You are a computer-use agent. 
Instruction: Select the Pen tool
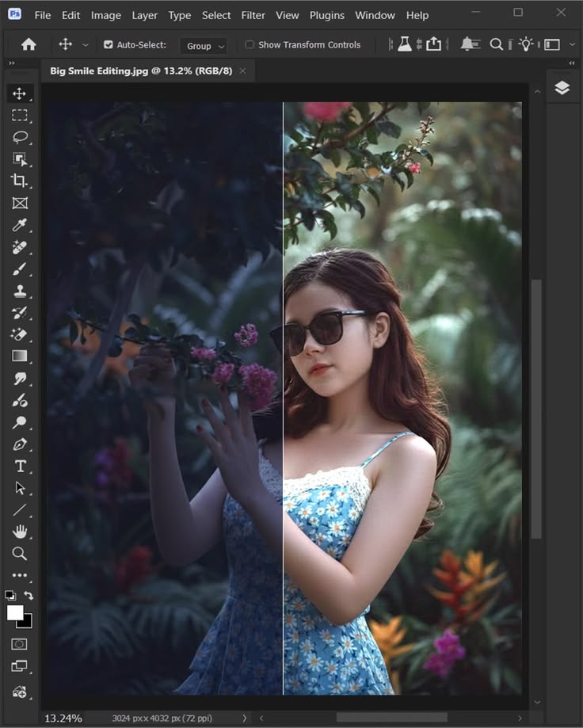click(20, 444)
